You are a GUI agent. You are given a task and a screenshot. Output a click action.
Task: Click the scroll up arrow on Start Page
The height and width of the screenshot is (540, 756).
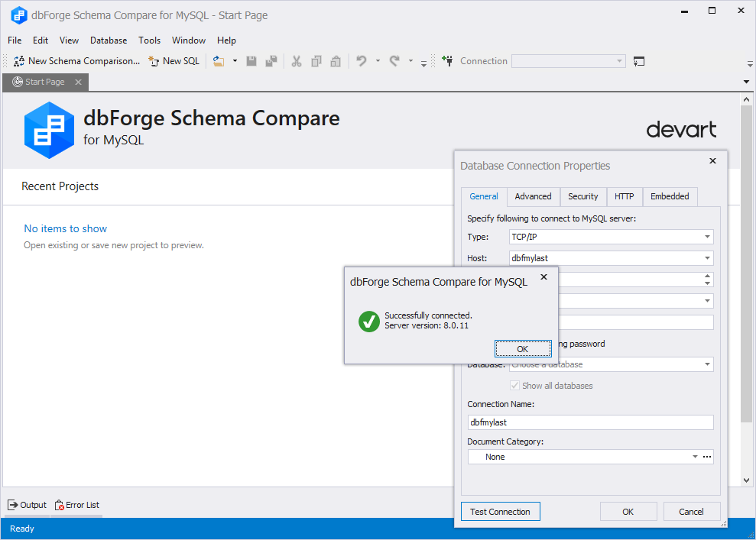[x=746, y=100]
